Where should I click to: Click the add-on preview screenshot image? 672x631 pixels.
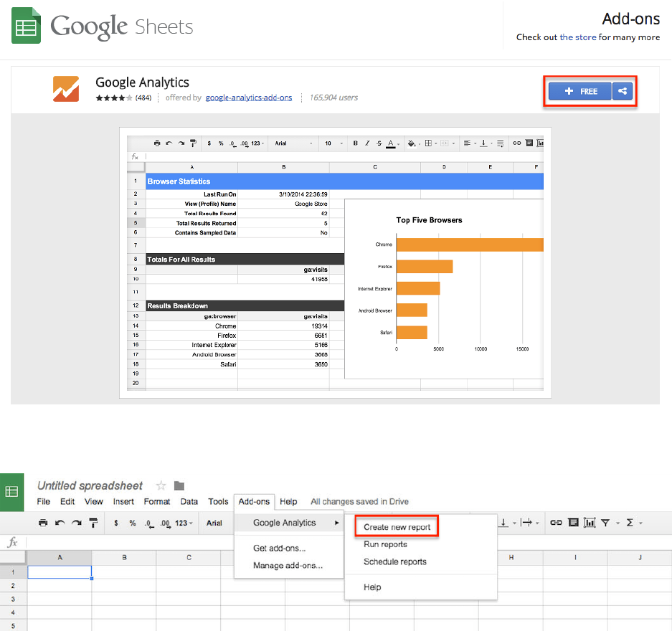pos(335,262)
